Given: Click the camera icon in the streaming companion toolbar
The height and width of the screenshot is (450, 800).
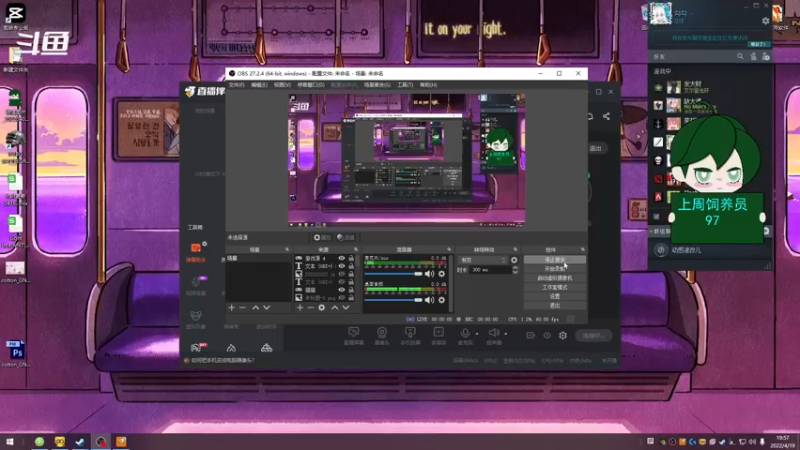Looking at the screenshot, I should click(x=382, y=333).
